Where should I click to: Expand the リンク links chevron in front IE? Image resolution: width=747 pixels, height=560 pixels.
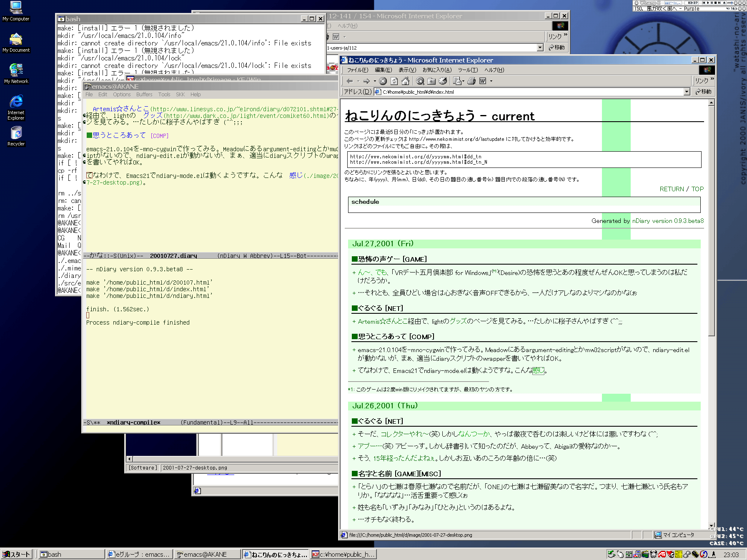[x=712, y=79]
